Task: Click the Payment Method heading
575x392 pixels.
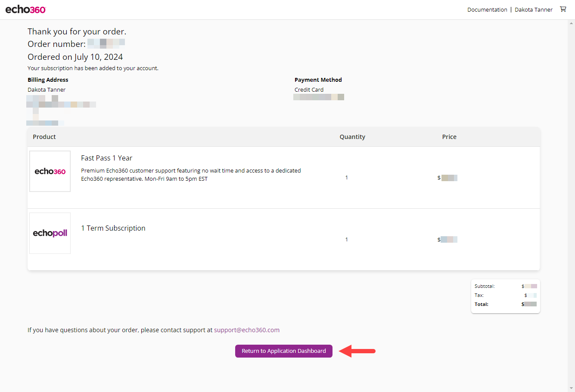Action: [318, 80]
